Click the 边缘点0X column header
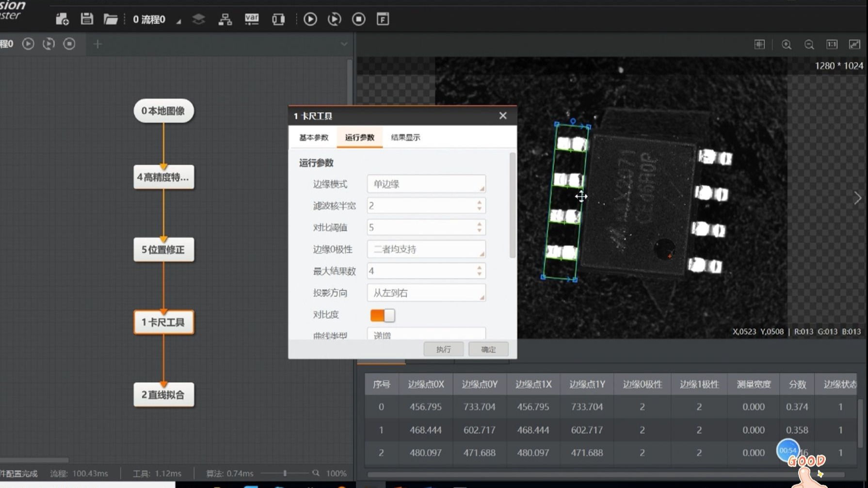This screenshot has height=488, width=868. pyautogui.click(x=425, y=384)
